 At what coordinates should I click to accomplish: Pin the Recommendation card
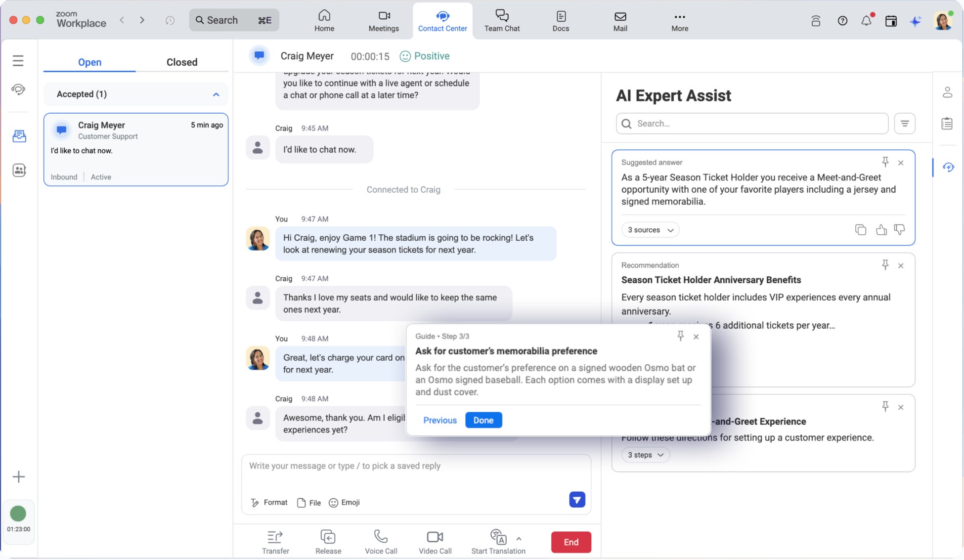(x=885, y=265)
